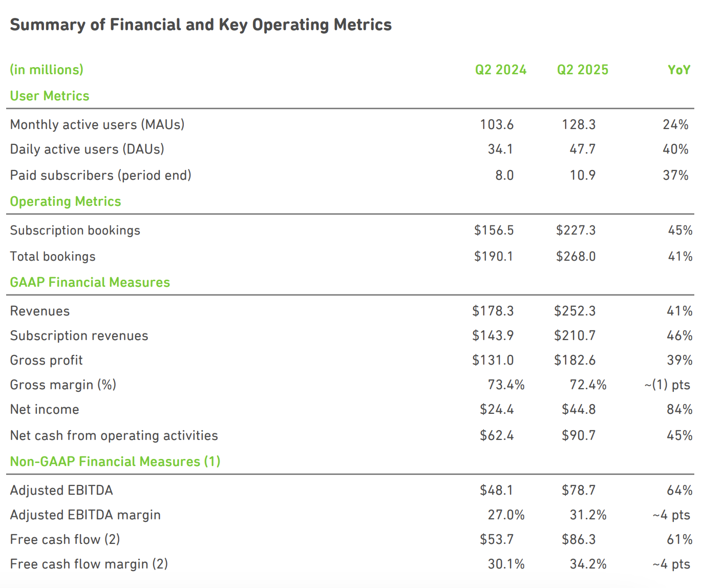Select the Subscription revenues YoY value 46%
Viewport: 724px width, 588px height.
pyautogui.click(x=679, y=335)
